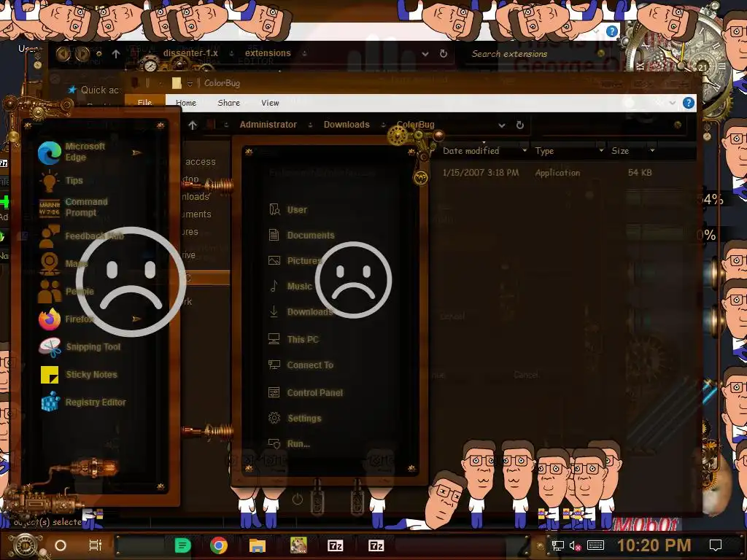Open help in ColorBug explorer window
Image resolution: width=747 pixels, height=560 pixels.
pyautogui.click(x=689, y=103)
